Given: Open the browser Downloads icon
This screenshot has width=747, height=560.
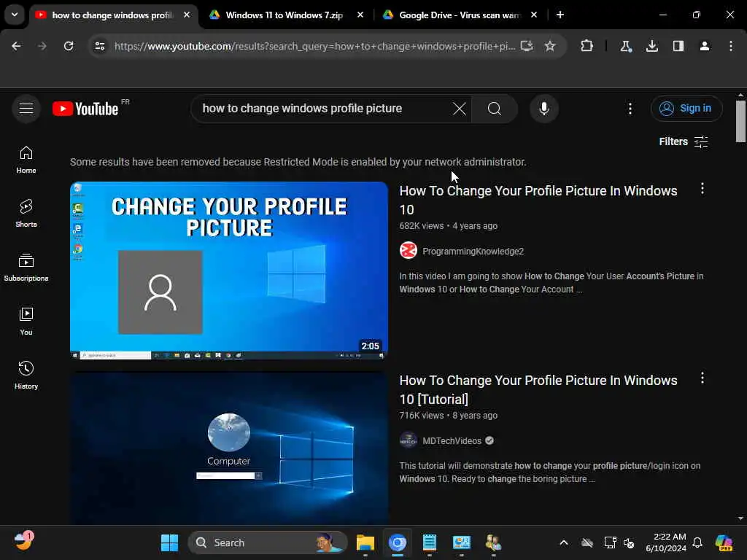Looking at the screenshot, I should click(x=652, y=46).
